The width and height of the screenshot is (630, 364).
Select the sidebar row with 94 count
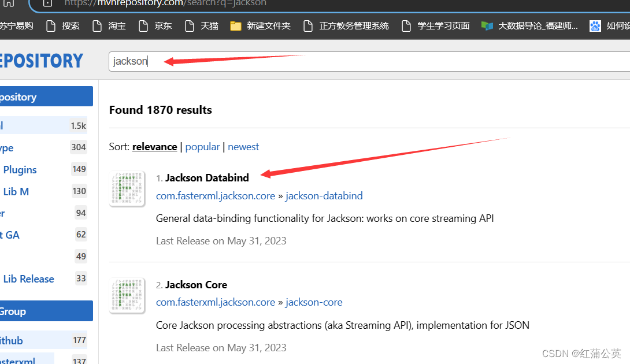tap(43, 213)
